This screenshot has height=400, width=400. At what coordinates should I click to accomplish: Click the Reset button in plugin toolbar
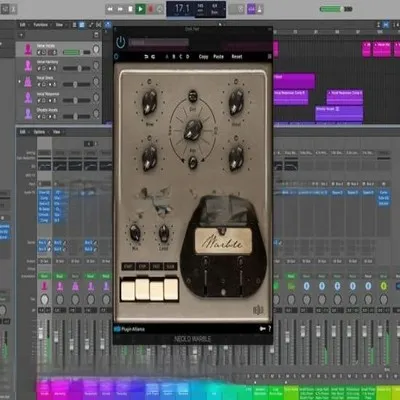(237, 57)
